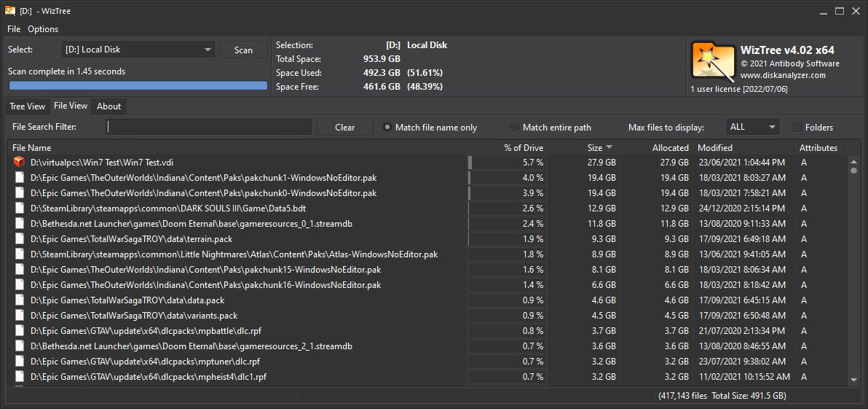Click the scan progress bar

(x=138, y=85)
